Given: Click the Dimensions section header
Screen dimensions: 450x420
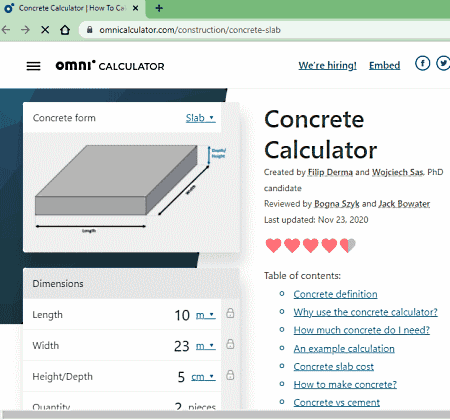Looking at the screenshot, I should click(131, 284).
